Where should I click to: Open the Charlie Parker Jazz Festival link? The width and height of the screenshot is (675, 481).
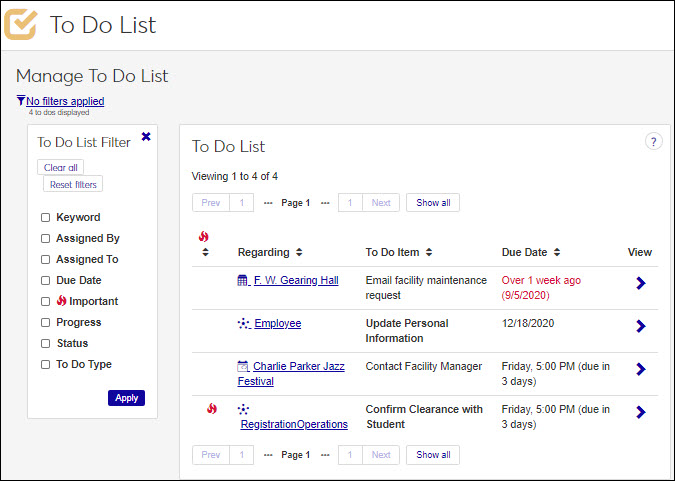(x=298, y=367)
